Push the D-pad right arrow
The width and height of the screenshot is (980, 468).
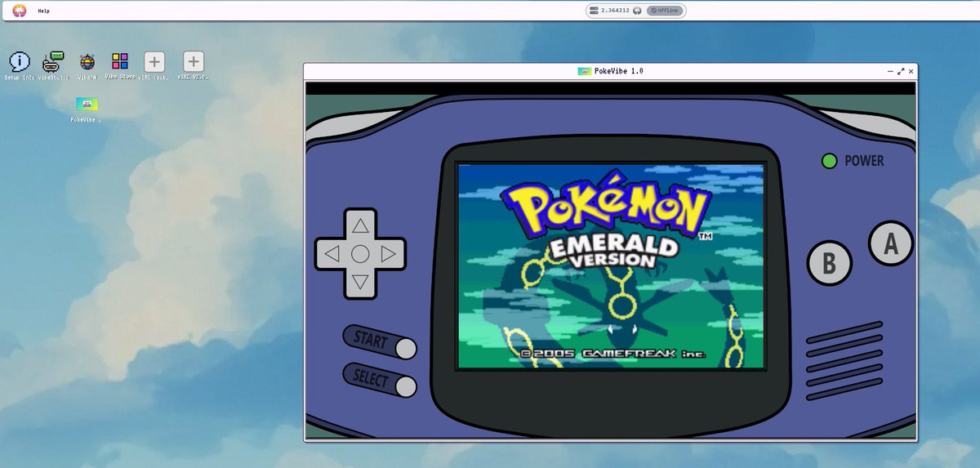click(389, 254)
